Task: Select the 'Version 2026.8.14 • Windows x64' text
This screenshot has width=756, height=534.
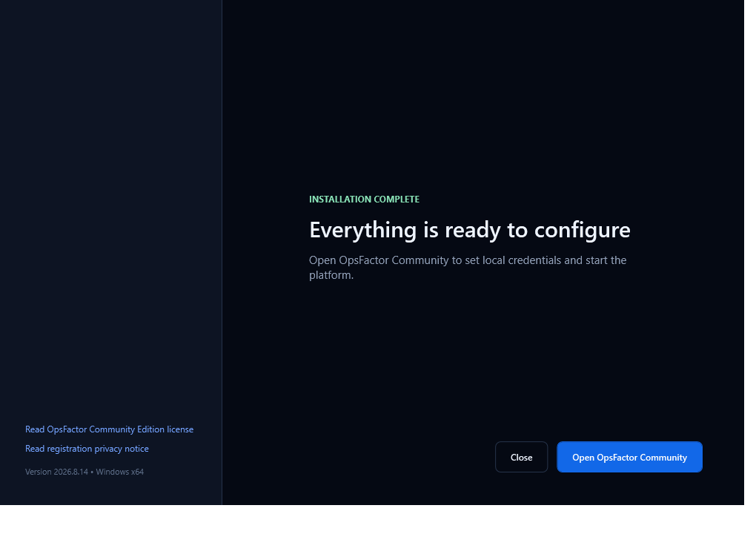Action: [x=84, y=472]
